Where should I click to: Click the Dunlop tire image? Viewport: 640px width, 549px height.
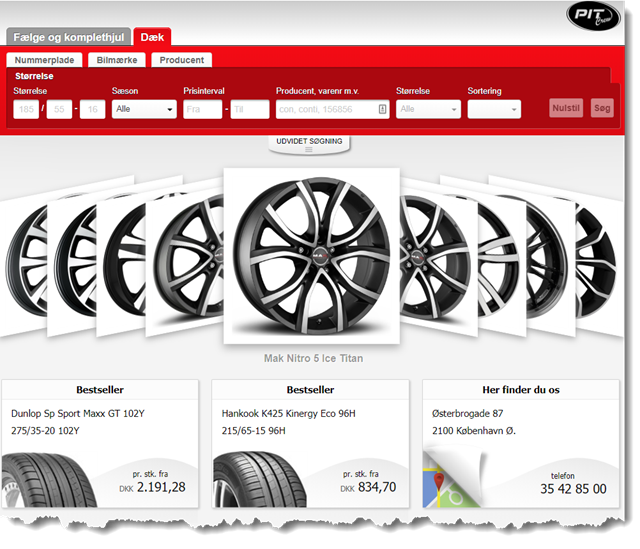pyautogui.click(x=49, y=480)
